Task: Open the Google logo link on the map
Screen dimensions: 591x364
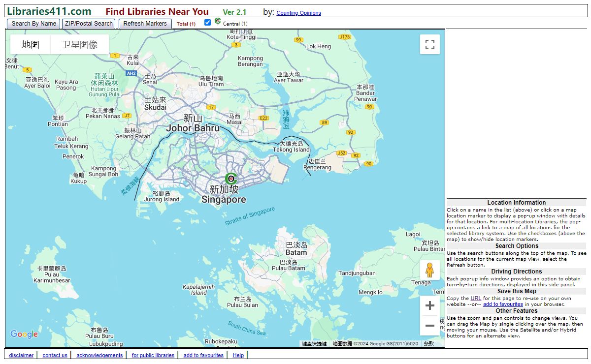Action: tap(24, 334)
